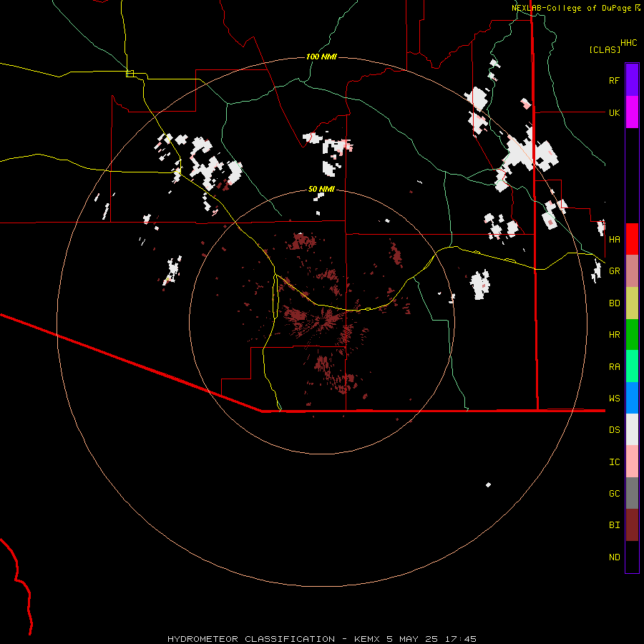Screen dimensions: 644x644
Task: Click the BI dark red legend swatch
Action: click(x=632, y=525)
